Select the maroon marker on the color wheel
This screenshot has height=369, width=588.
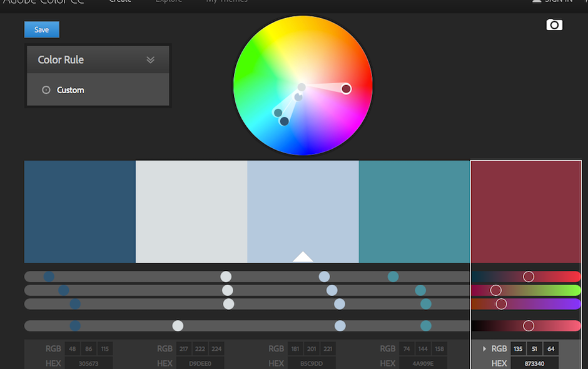[346, 89]
